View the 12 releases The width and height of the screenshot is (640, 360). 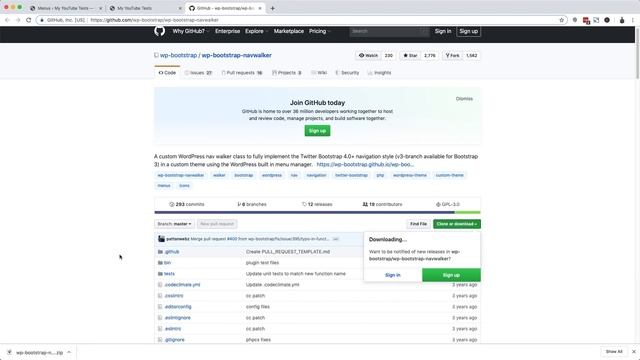point(317,204)
